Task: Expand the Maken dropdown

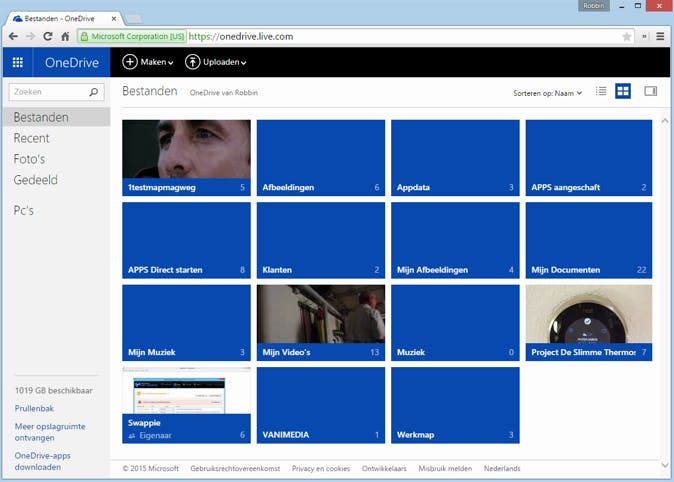Action: pyautogui.click(x=148, y=62)
